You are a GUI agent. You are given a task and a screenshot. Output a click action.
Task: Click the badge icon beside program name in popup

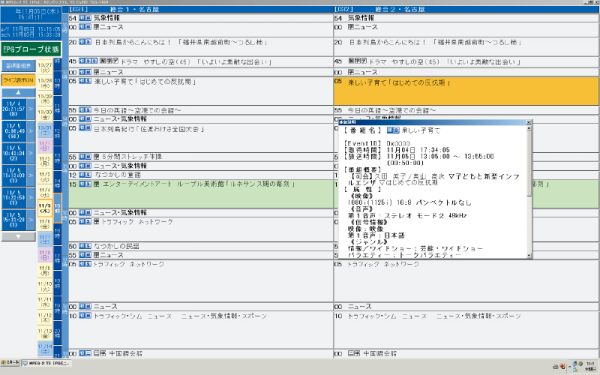click(393, 130)
